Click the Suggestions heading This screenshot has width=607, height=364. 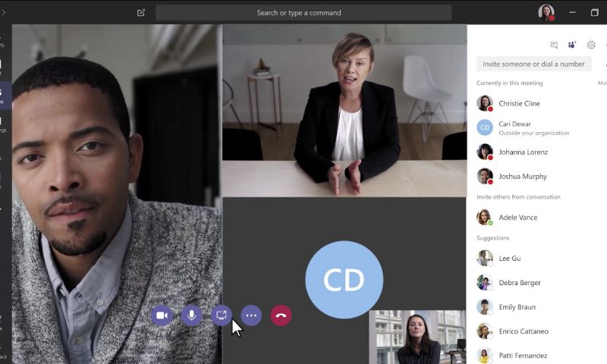pos(492,238)
